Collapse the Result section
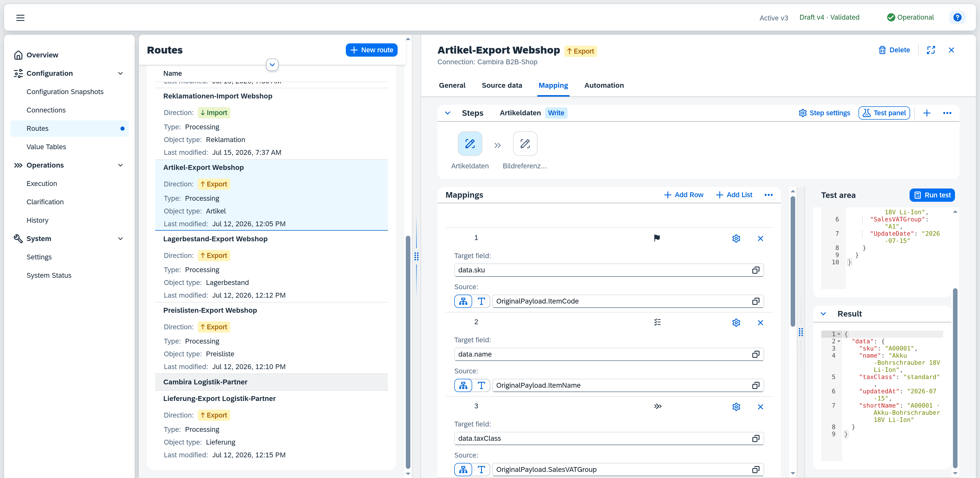980x478 pixels. (x=823, y=314)
